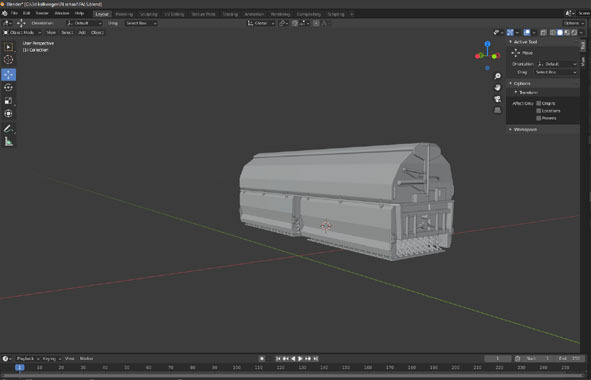
Task: Toggle show overlays button
Action: tap(527, 33)
